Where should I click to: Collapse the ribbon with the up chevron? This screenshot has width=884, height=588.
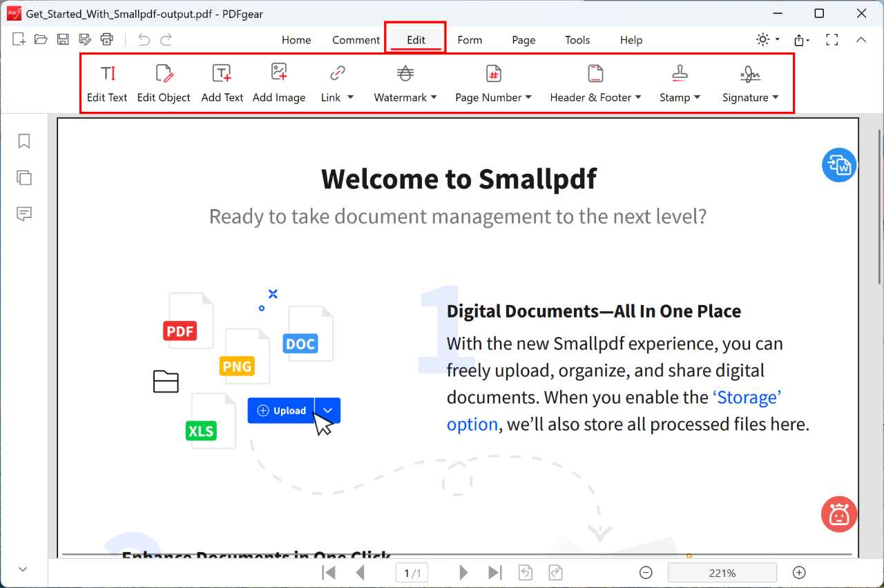pyautogui.click(x=861, y=39)
